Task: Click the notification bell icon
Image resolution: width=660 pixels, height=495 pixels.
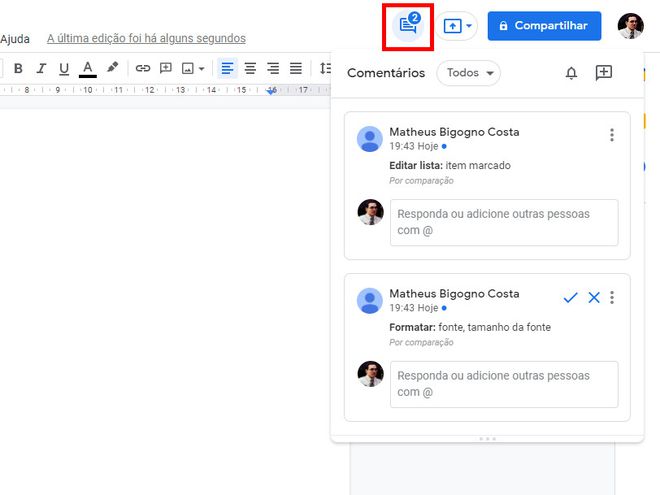Action: tap(571, 73)
